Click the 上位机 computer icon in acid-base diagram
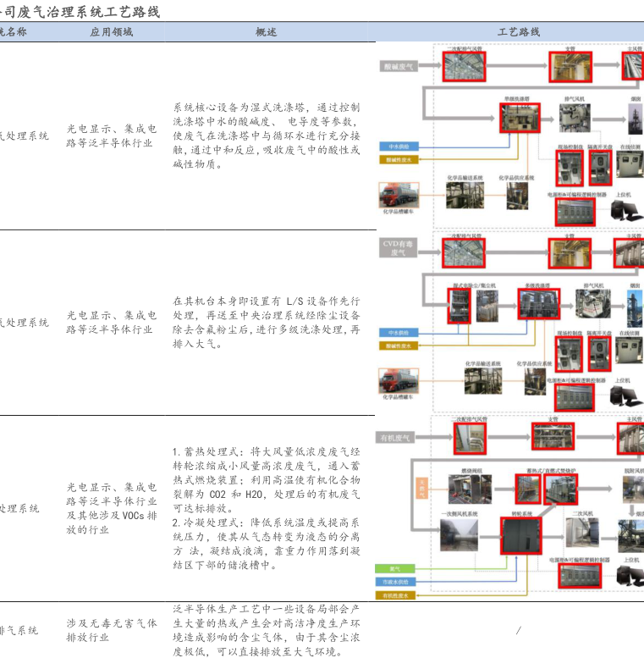 (625, 212)
